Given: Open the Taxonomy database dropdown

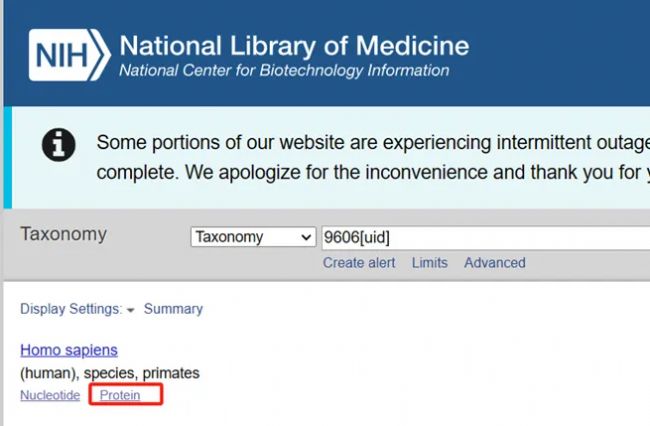Looking at the screenshot, I should [253, 237].
